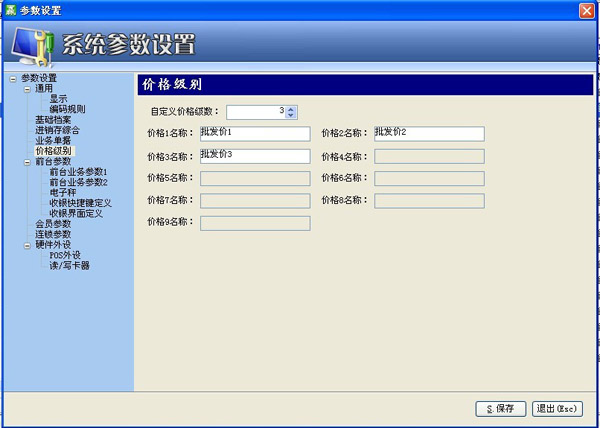Decrease the 自定义价格级数 value
The image size is (600, 428).
(291, 114)
